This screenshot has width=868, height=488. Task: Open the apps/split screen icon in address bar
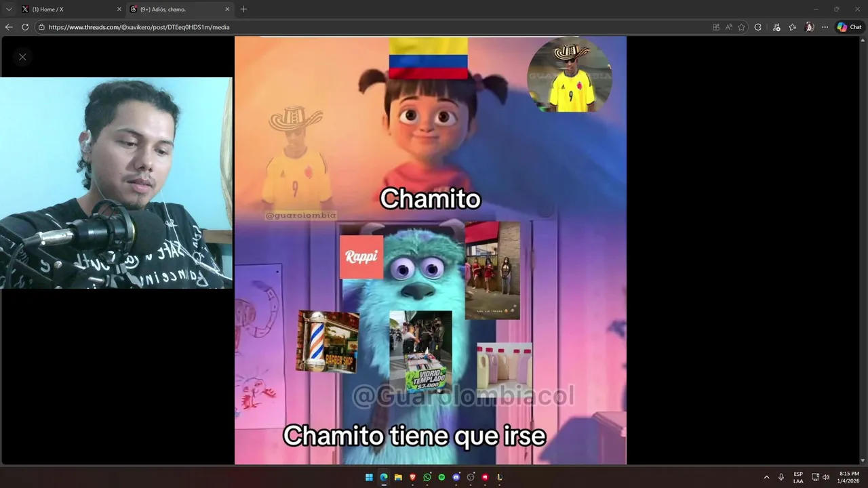716,27
